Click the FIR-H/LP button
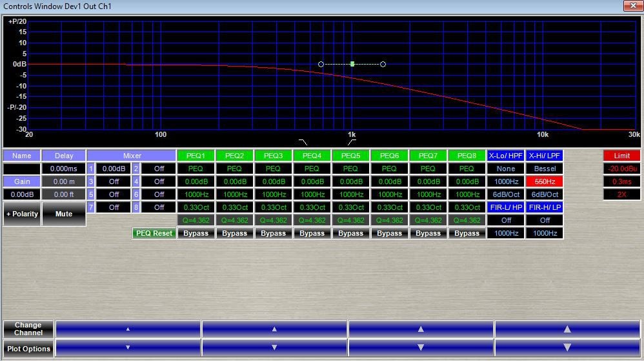The height and width of the screenshot is (361, 644). [545, 207]
